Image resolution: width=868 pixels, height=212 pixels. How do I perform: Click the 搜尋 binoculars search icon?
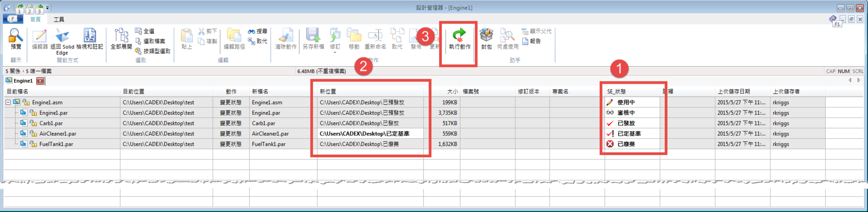tap(251, 31)
